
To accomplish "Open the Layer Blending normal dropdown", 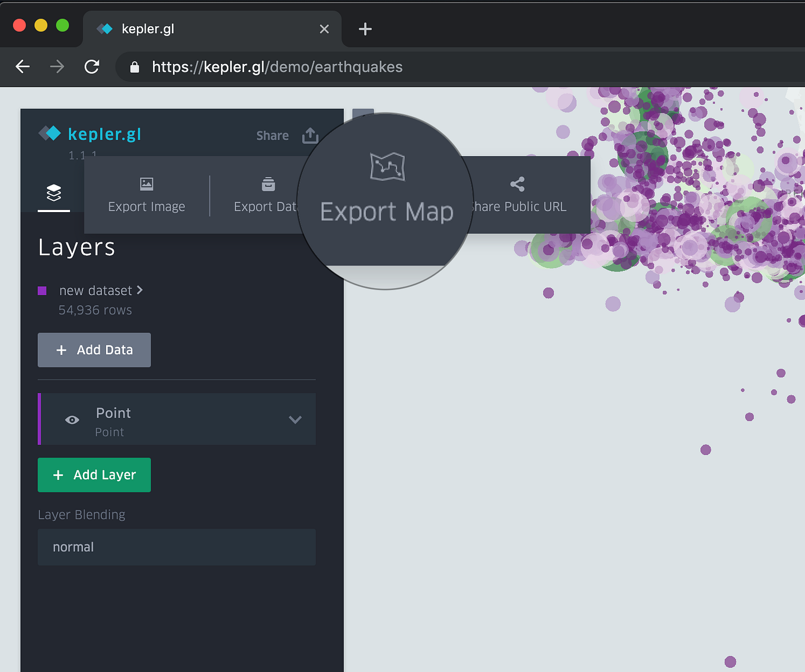I will coord(176,547).
